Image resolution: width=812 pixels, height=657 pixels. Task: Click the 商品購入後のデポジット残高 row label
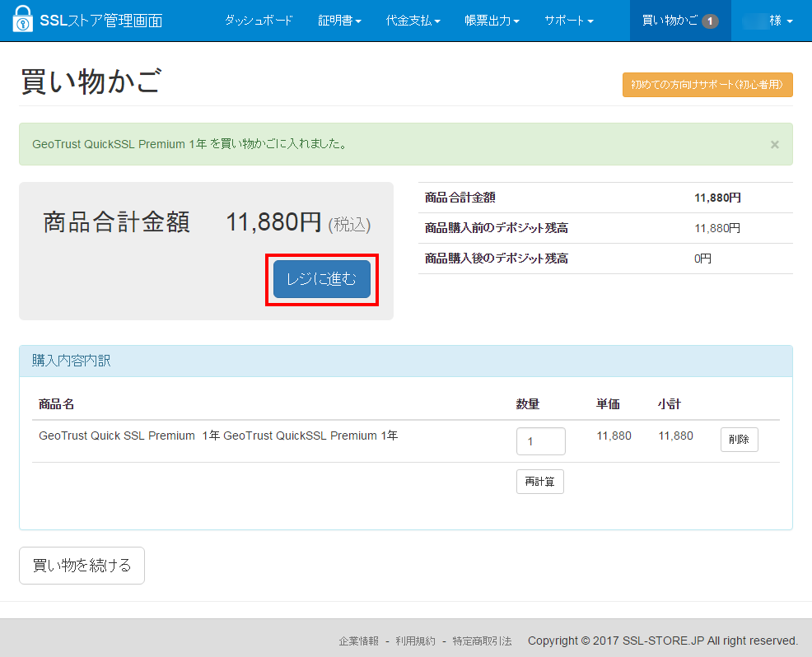tap(497, 259)
